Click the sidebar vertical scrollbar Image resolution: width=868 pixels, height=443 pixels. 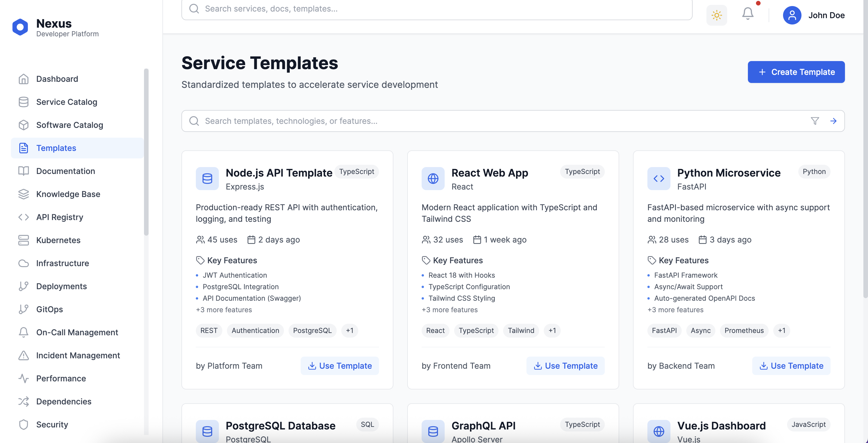point(146,152)
